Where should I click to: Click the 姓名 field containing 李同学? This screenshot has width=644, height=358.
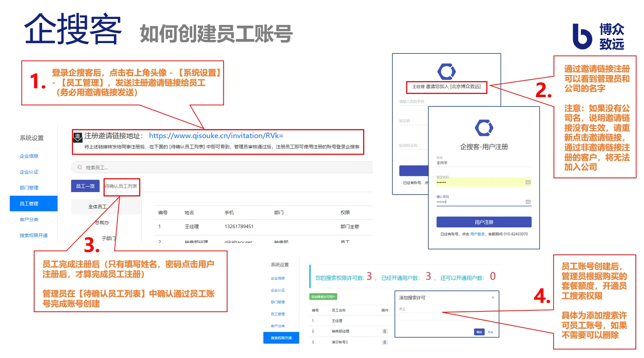[x=484, y=163]
